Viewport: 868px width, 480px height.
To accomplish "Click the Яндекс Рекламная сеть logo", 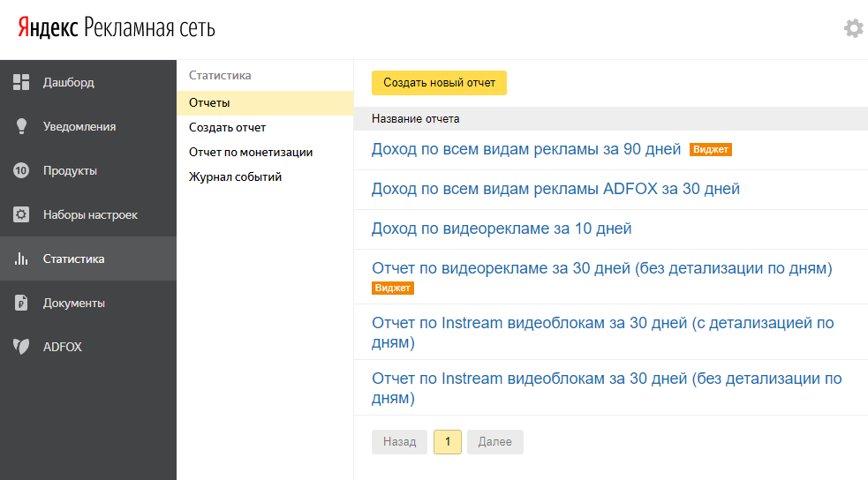I will [117, 27].
